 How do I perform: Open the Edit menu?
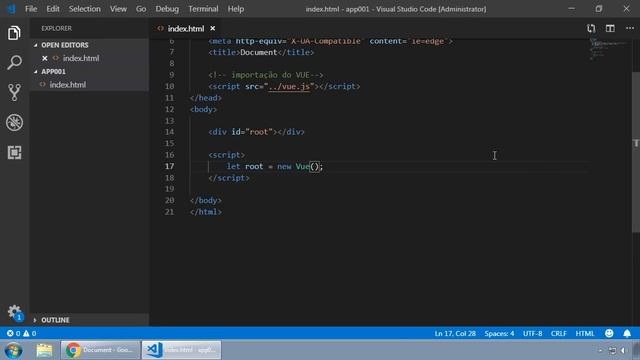click(x=53, y=9)
